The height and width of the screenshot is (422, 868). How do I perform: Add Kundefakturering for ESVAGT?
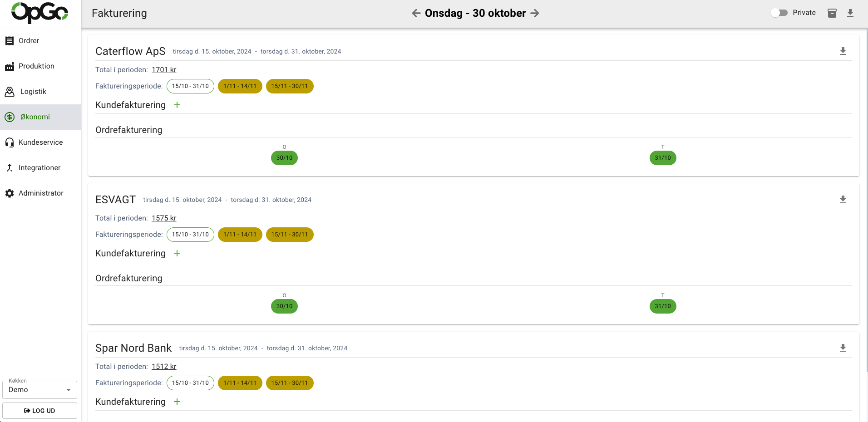point(177,253)
